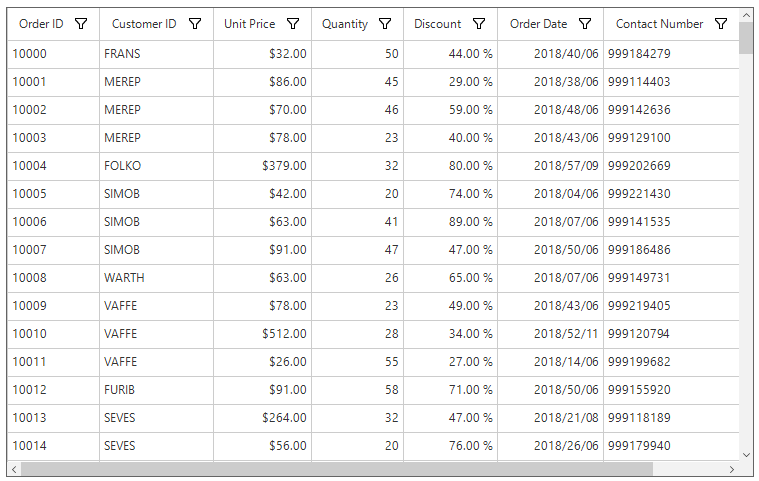Image resolution: width=759 pixels, height=481 pixels.
Task: Sort by the Customer ID header
Action: click(x=144, y=24)
